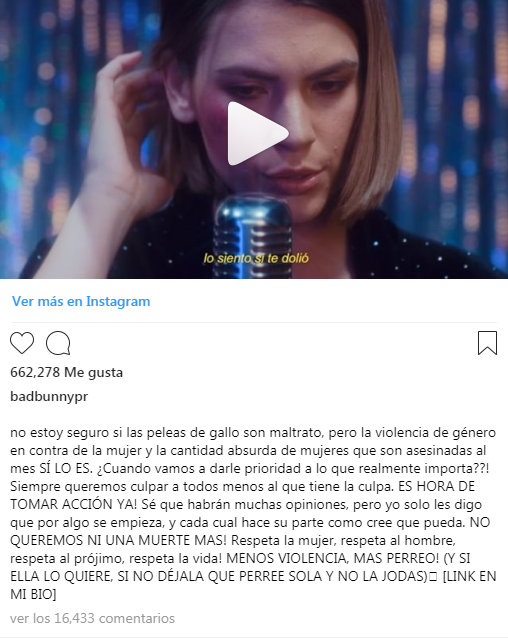
Task: Play the video with the center play button
Action: tap(256, 134)
